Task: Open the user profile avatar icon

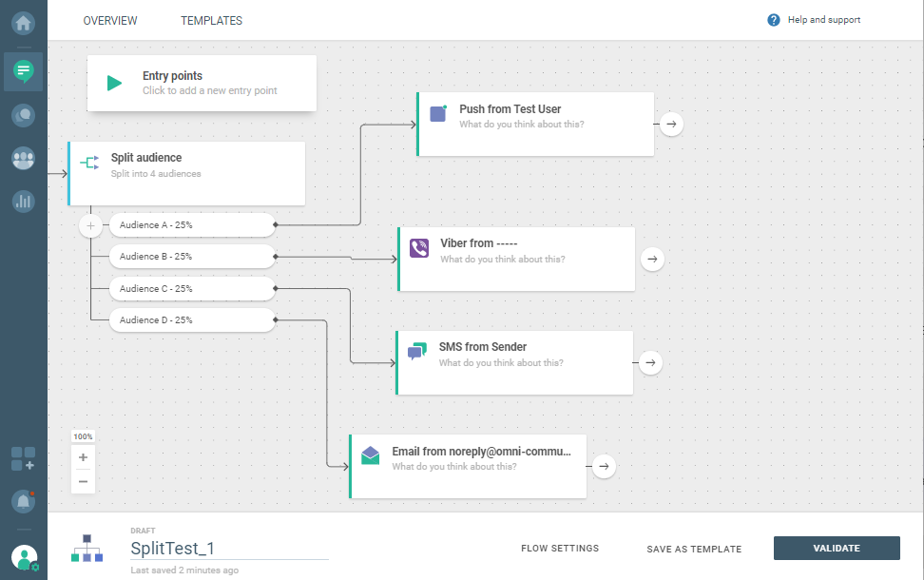Action: coord(25,557)
